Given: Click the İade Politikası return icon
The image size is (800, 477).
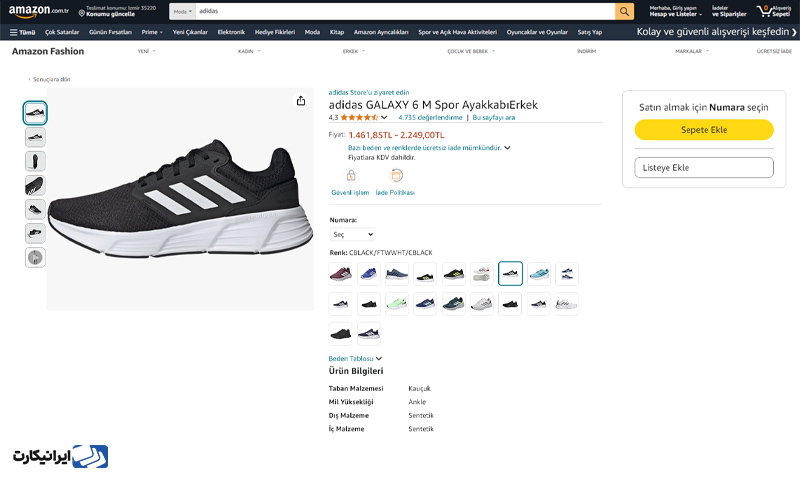Looking at the screenshot, I should pyautogui.click(x=396, y=175).
